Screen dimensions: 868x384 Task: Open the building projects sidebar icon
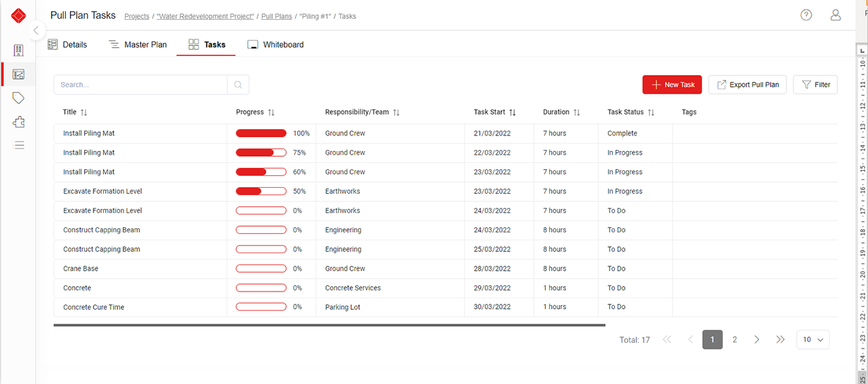point(19,50)
